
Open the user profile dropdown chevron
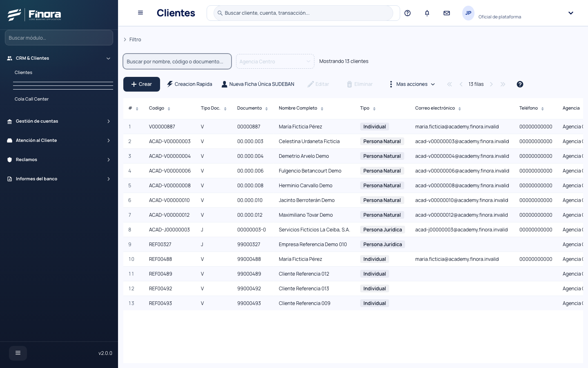click(x=571, y=13)
